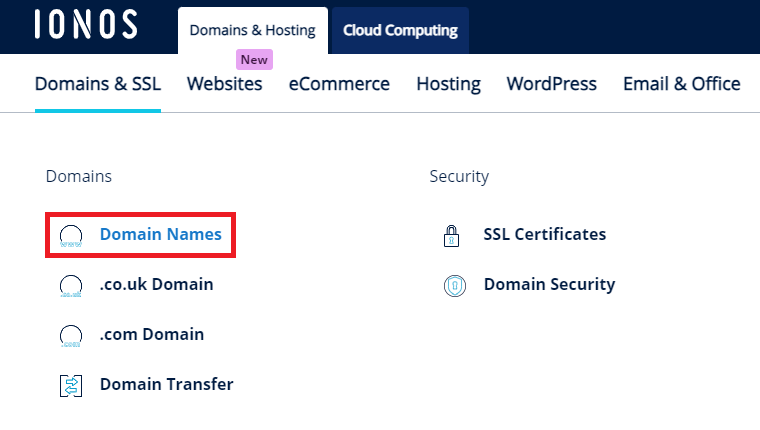Open the Domain Transfer link
The image size is (760, 430).
(x=166, y=384)
